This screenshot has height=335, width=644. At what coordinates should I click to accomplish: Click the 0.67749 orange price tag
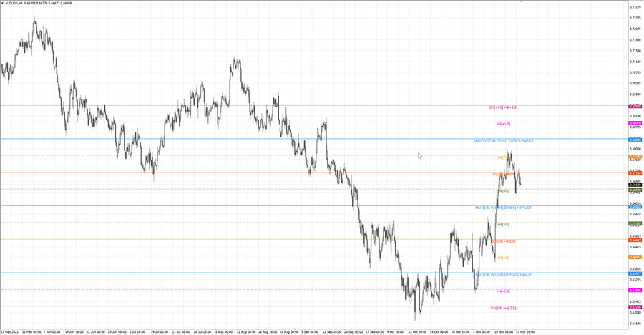point(635,157)
